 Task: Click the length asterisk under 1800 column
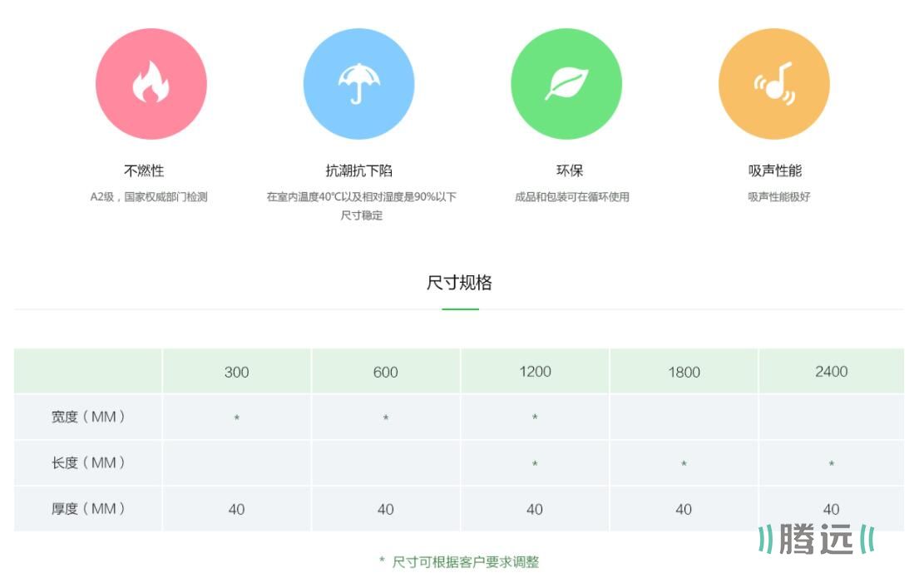point(684,464)
